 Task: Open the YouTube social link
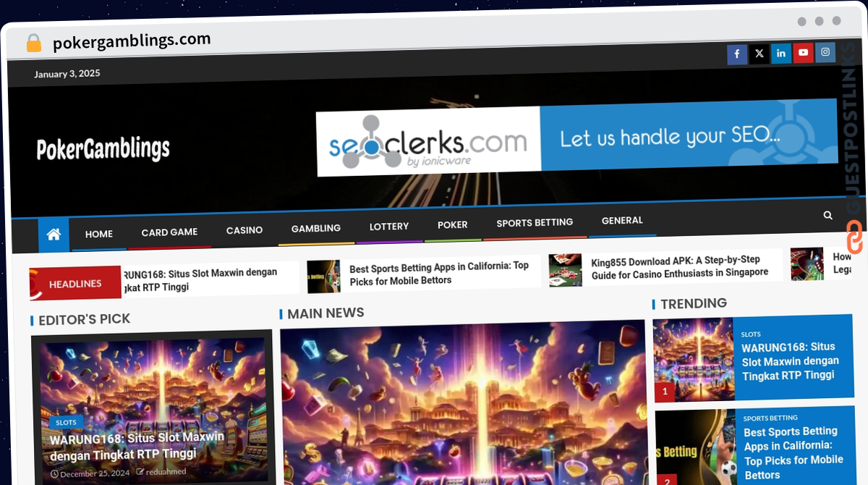803,53
